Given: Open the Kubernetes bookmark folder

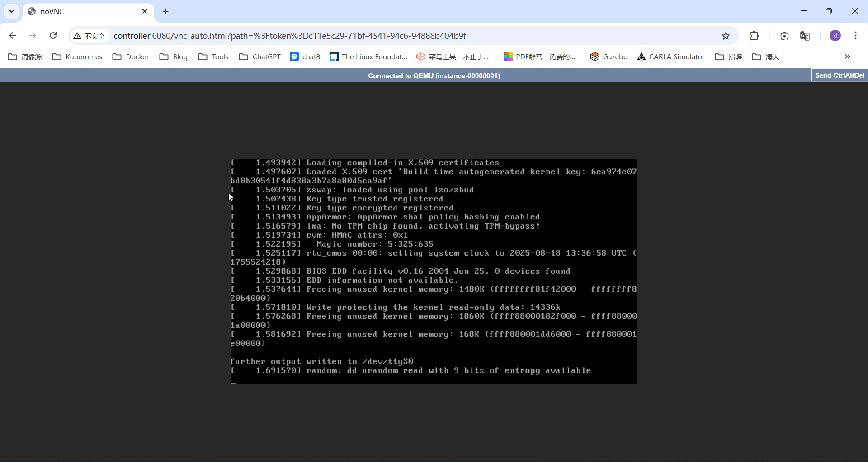Looking at the screenshot, I should click(77, 56).
